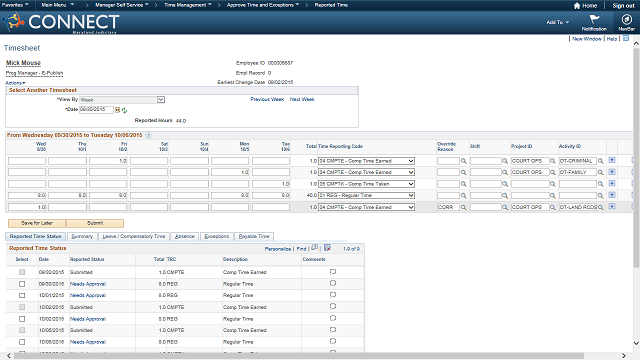Expand the Comp Time Taken reporting code dropdown
Screen dimensions: 640x360
coord(367,184)
